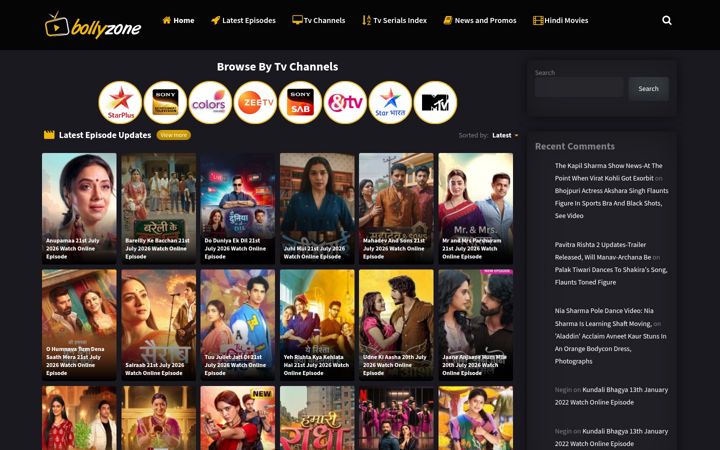This screenshot has width=720, height=450.
Task: Open Latest Episodes menu item
Action: coord(243,20)
